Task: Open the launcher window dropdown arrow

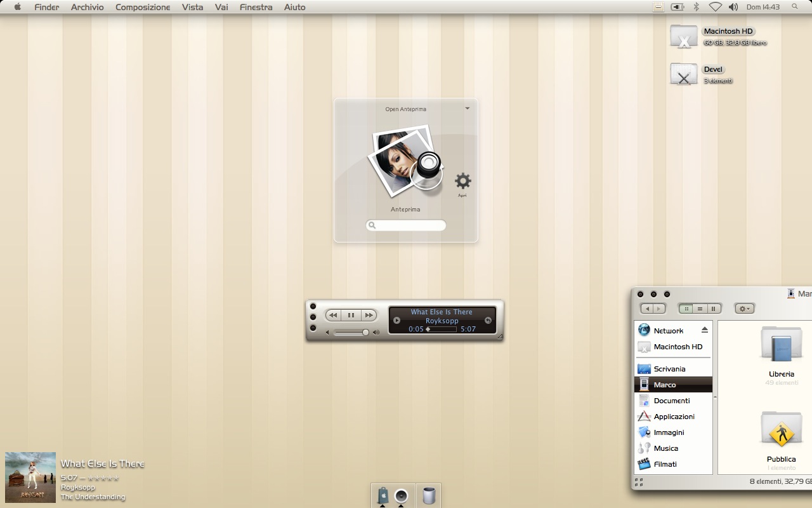Action: tap(468, 109)
